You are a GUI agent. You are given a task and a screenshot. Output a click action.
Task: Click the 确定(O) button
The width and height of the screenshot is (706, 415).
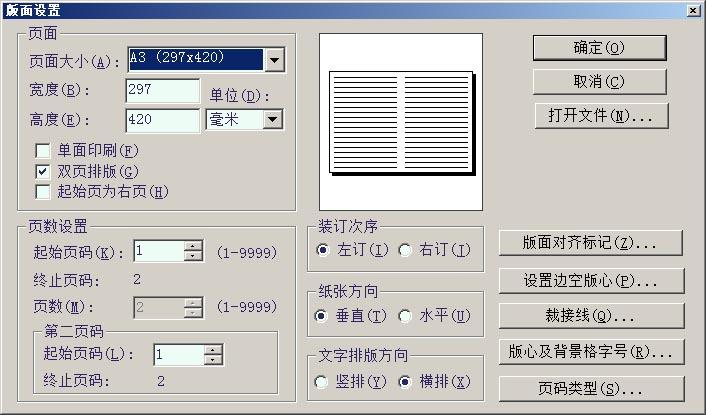(x=599, y=48)
